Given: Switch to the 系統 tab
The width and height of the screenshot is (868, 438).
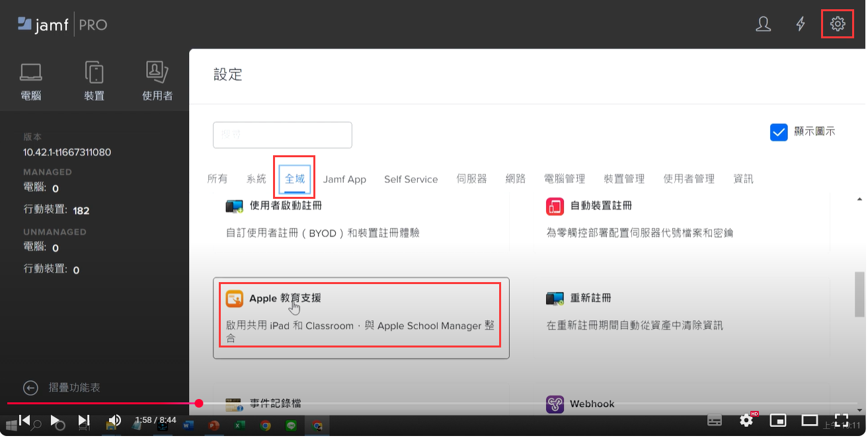Looking at the screenshot, I should [x=256, y=179].
